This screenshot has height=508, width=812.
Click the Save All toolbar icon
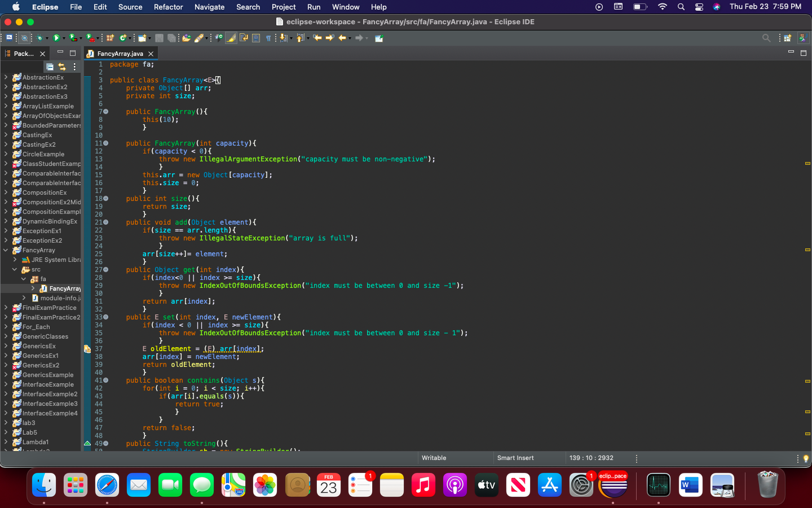click(173, 38)
